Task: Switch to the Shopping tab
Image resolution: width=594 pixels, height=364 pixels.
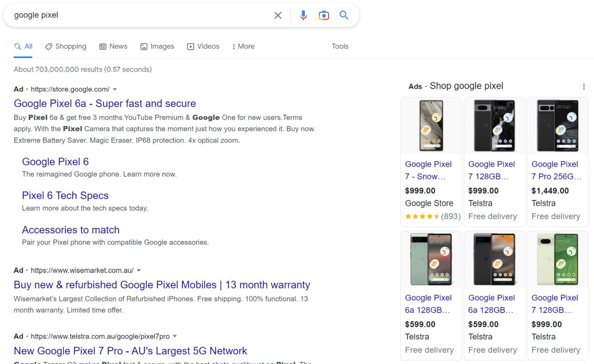Action: pos(65,46)
